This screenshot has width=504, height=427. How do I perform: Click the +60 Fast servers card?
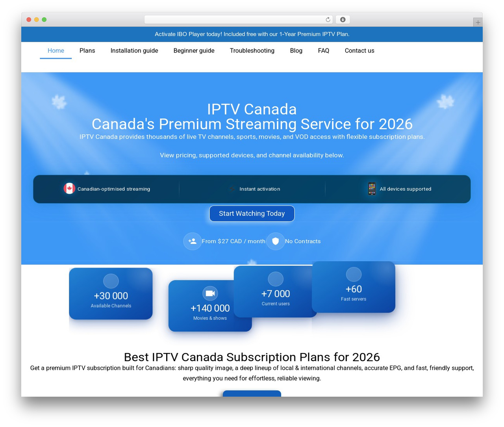click(x=354, y=287)
